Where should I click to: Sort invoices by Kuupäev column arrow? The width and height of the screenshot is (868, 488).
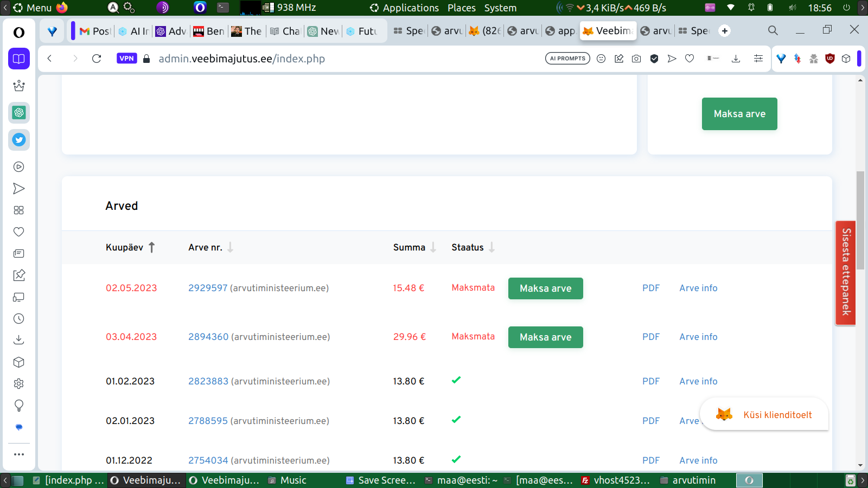(152, 247)
